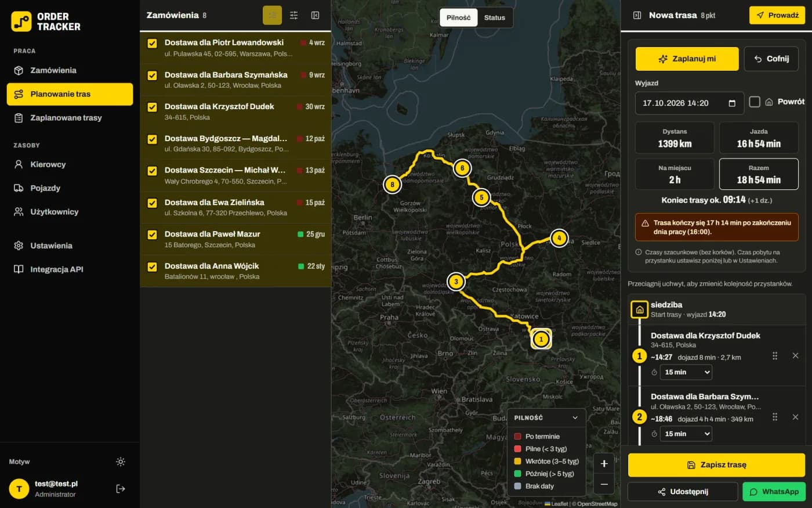Click the Po terminie legend color swatch
This screenshot has width=812, height=508.
(518, 437)
